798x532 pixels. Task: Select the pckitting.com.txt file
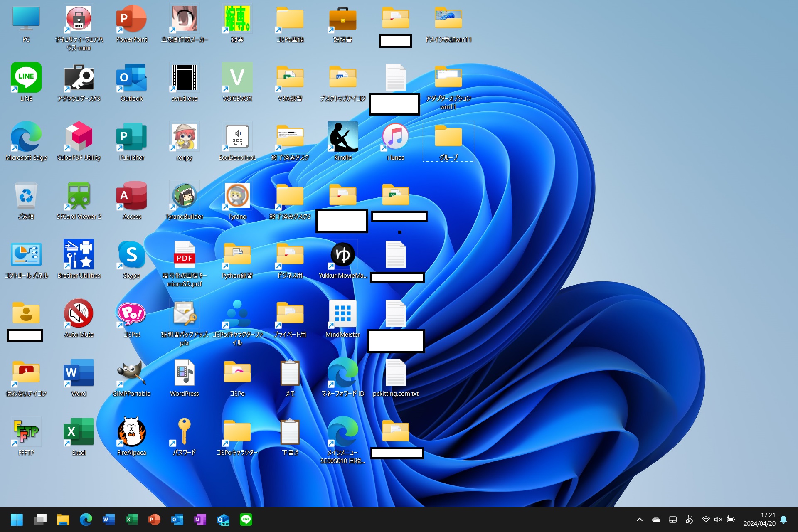click(395, 373)
